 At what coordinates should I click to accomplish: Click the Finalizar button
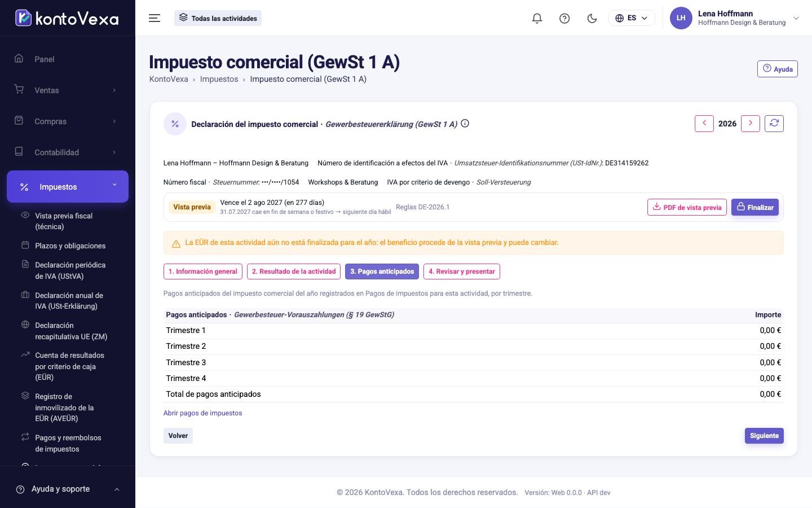[x=755, y=207]
